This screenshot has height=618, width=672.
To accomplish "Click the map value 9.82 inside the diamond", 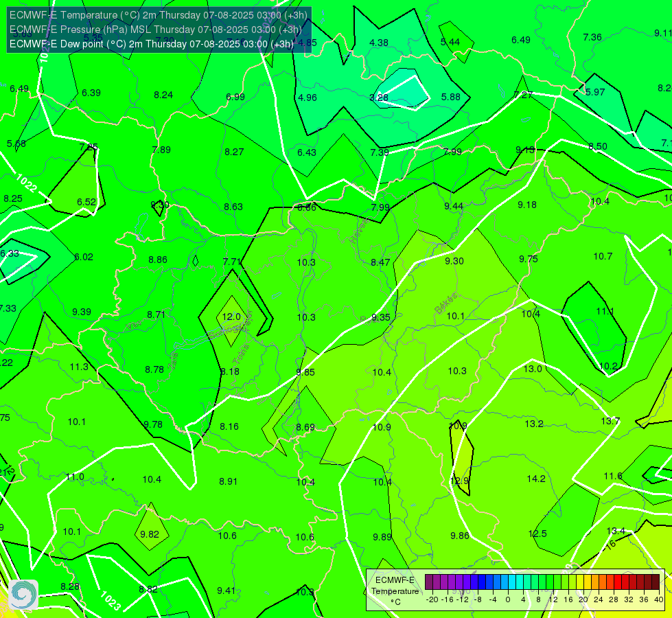I will [150, 534].
